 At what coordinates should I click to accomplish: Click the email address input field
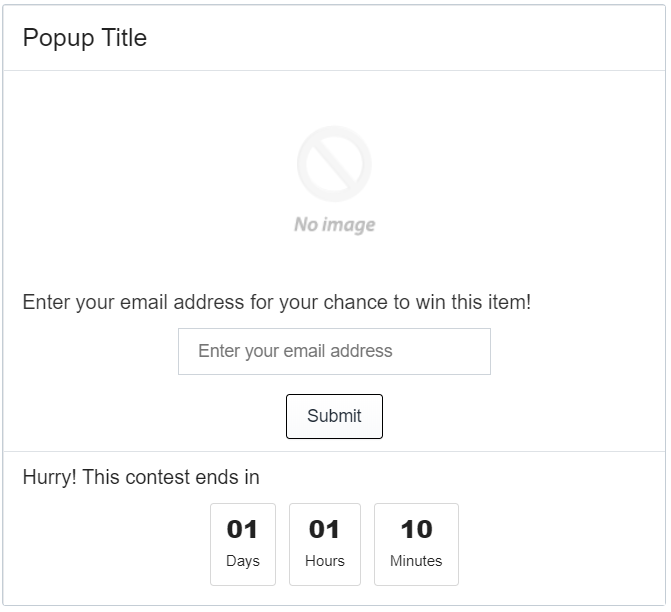coord(334,351)
